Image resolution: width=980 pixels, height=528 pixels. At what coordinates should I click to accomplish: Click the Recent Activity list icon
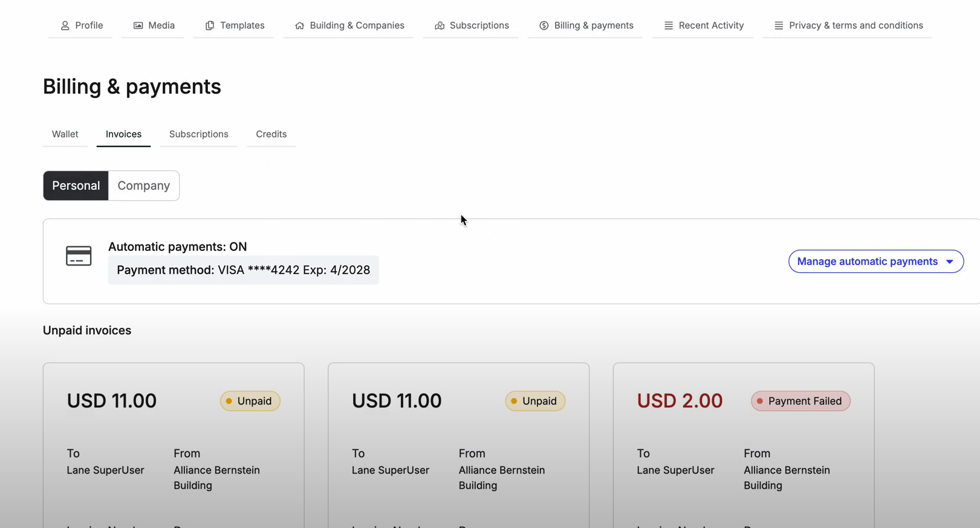(x=669, y=25)
